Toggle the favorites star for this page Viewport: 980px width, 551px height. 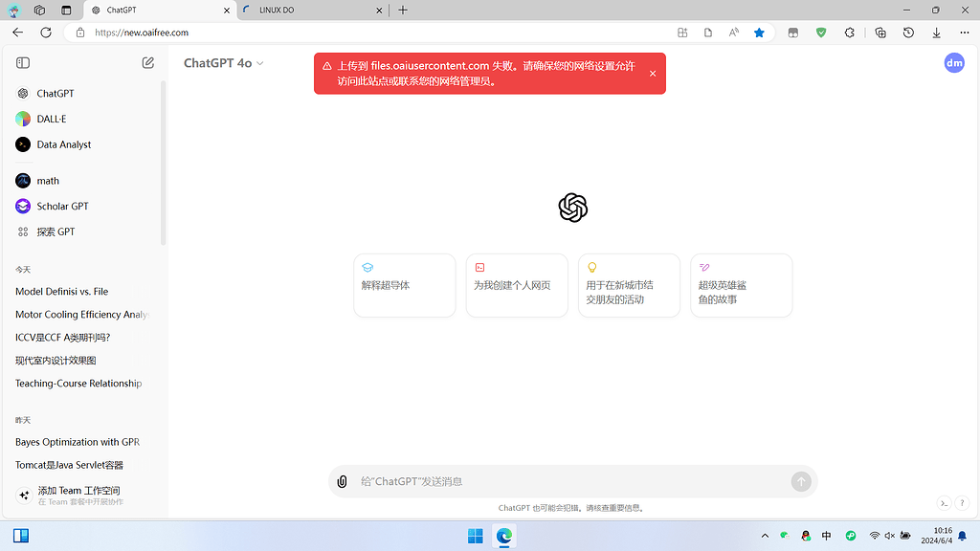(759, 33)
